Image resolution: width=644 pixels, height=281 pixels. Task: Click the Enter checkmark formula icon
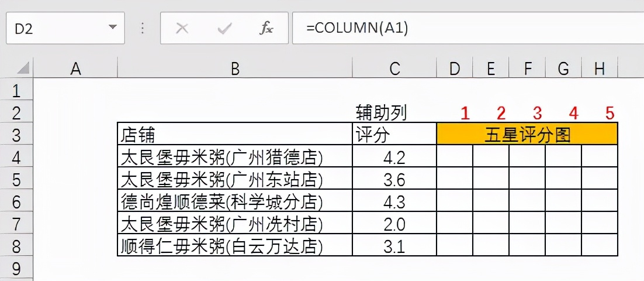224,28
